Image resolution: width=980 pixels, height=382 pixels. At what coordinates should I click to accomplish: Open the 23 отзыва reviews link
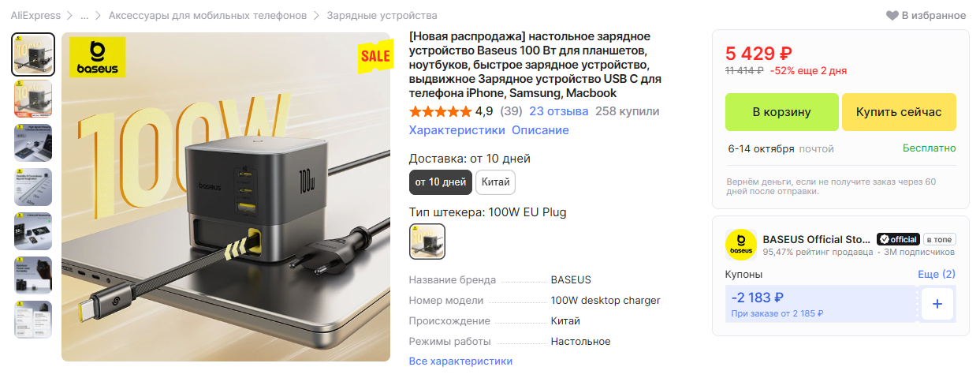[559, 111]
